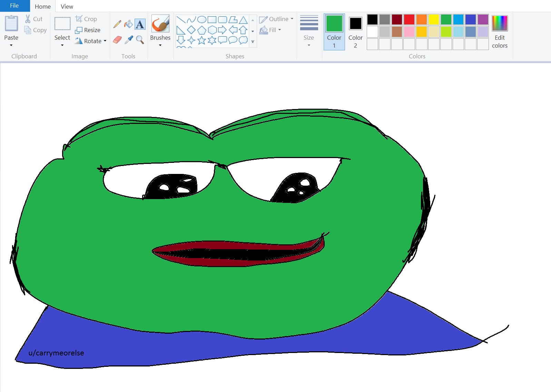Open the Paste dropdown arrow
Viewport: 551px width, 392px height.
click(11, 45)
